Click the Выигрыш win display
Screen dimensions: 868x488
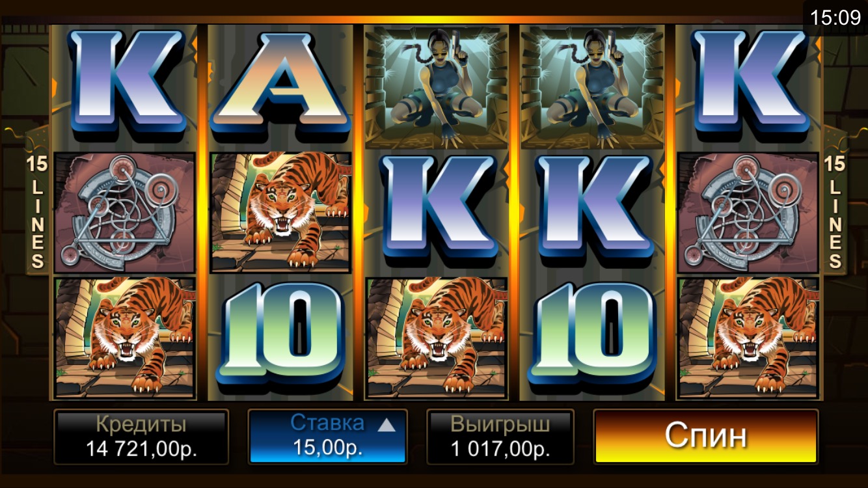point(500,437)
